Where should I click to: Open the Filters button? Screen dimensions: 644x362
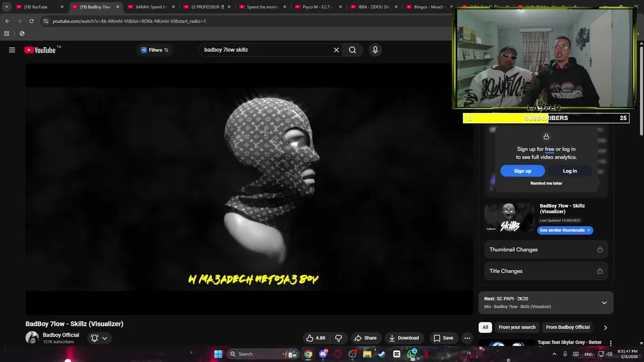coord(154,50)
